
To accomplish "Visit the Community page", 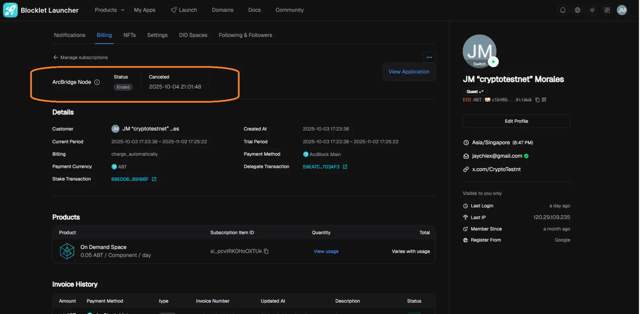I will (289, 10).
